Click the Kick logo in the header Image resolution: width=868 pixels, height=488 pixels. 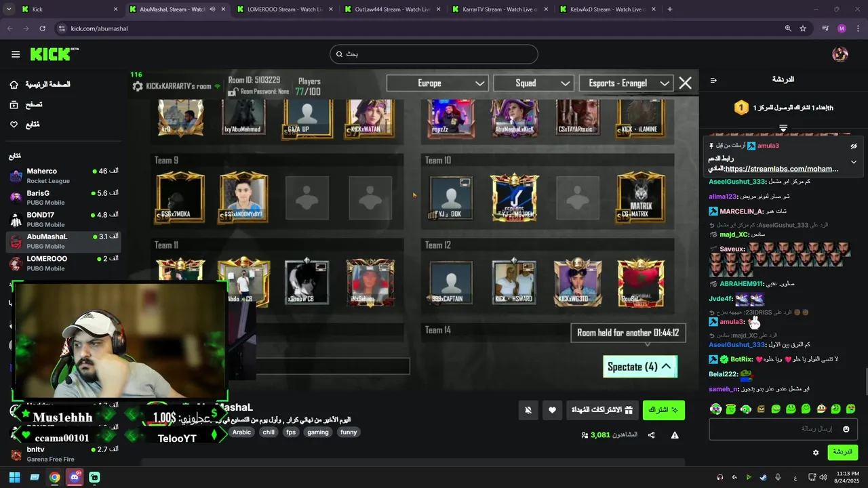click(x=54, y=54)
